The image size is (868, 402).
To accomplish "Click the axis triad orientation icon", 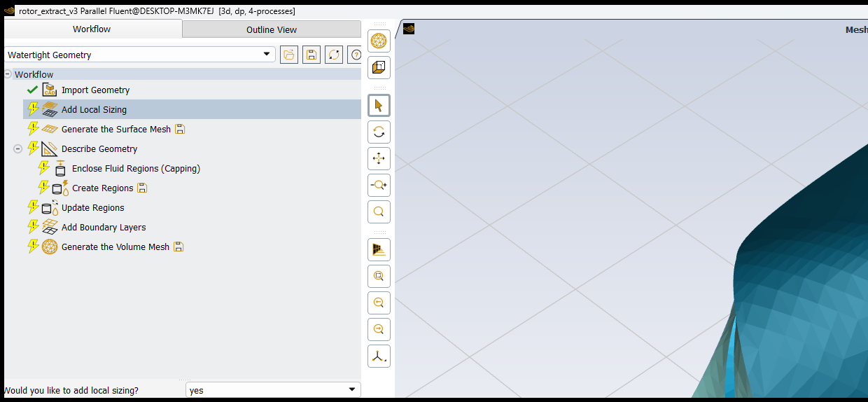I will coord(379,356).
